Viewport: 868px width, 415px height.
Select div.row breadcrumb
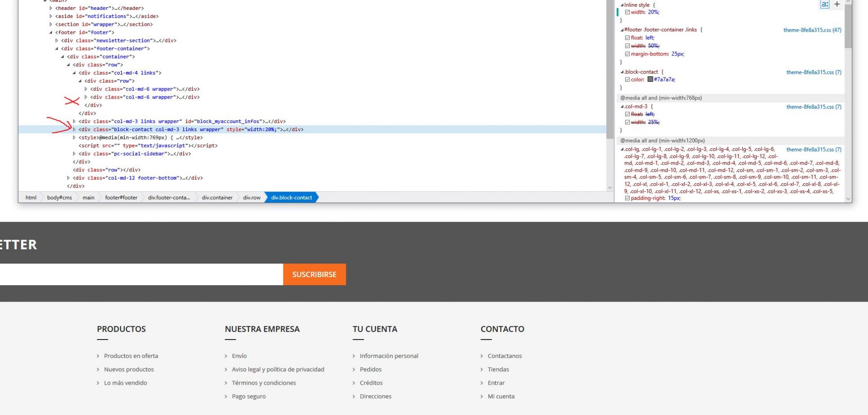[252, 198]
